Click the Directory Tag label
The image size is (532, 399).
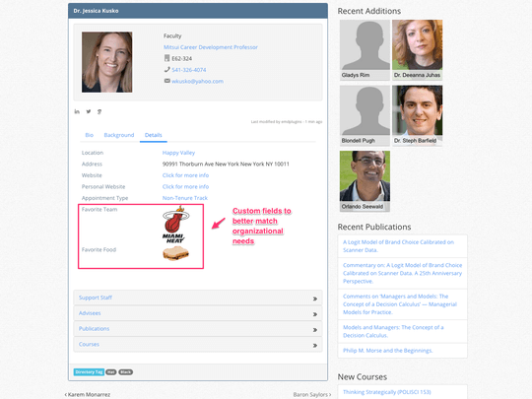pos(89,372)
